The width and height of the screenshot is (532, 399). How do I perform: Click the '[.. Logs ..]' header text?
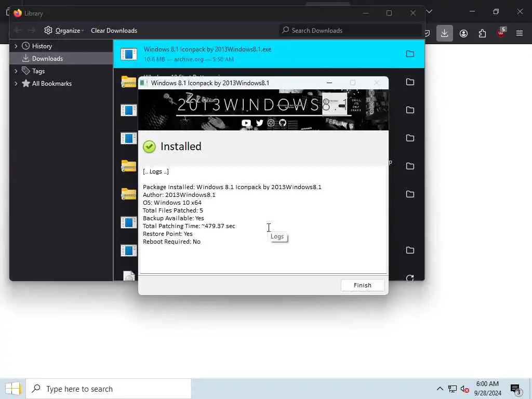(x=156, y=171)
